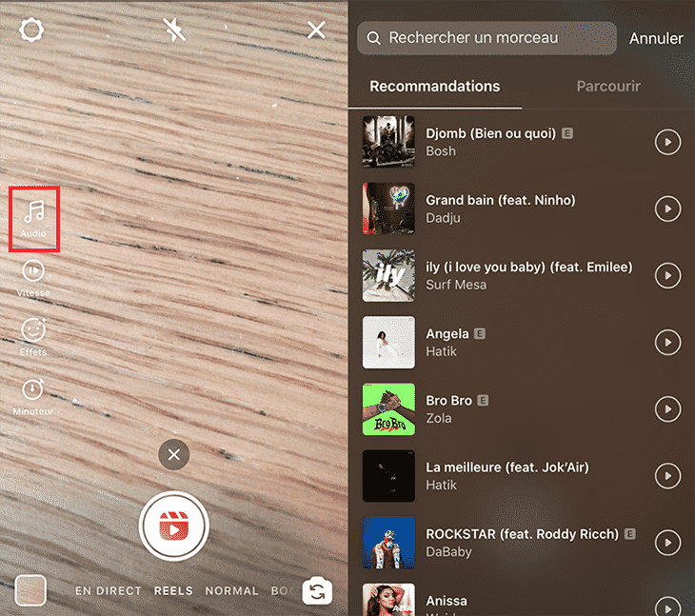Switch to the Parcourir tab

point(608,87)
